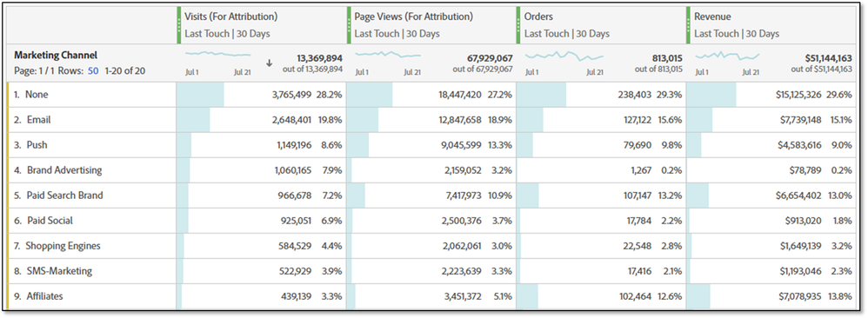868x318 pixels.
Task: Click the Marketing Channel dimension header
Action: tap(56, 56)
